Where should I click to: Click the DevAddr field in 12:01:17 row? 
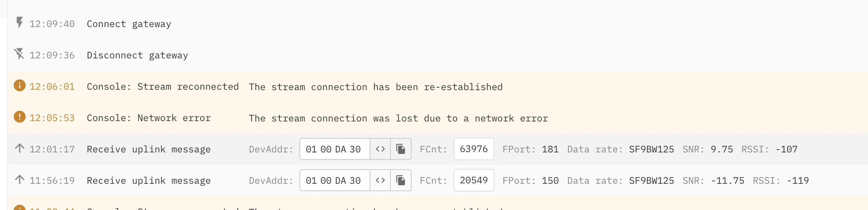[x=334, y=149]
